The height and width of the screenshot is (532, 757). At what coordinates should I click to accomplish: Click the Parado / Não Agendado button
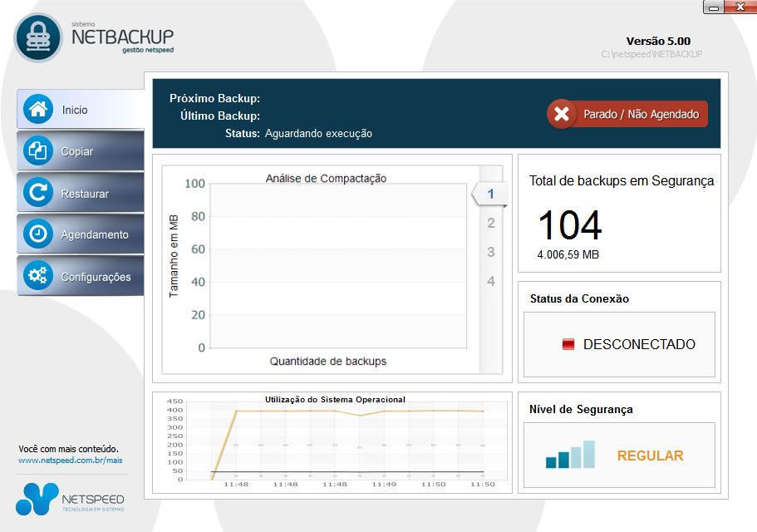pos(627,114)
